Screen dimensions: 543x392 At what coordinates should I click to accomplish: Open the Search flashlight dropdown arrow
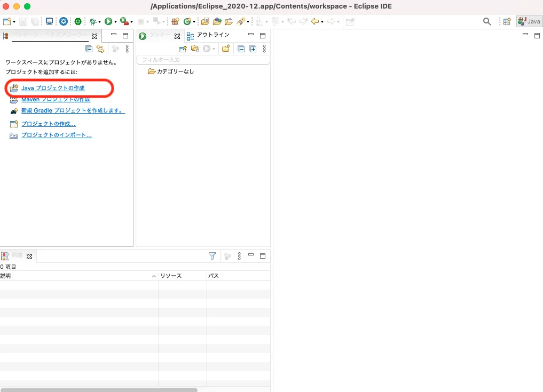[x=248, y=22]
